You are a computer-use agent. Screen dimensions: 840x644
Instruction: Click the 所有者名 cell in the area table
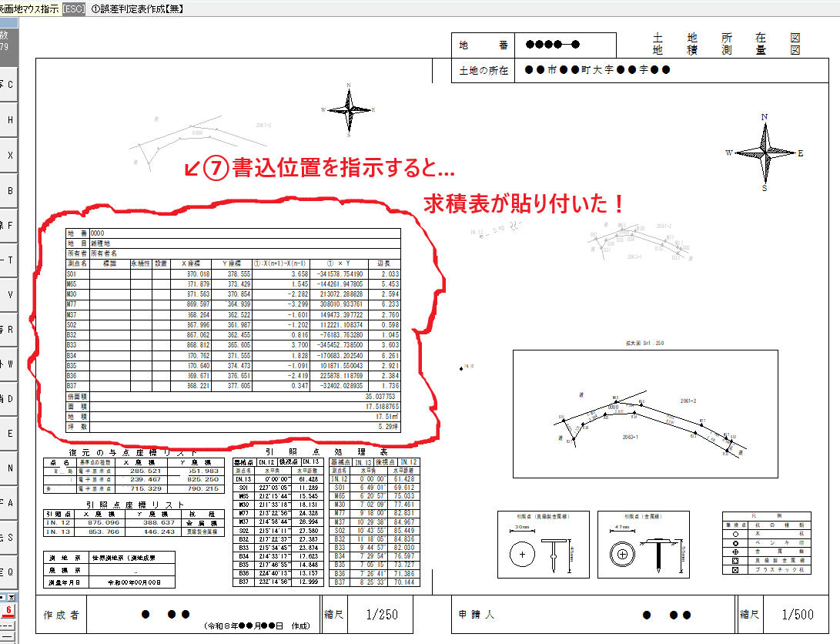(x=246, y=253)
